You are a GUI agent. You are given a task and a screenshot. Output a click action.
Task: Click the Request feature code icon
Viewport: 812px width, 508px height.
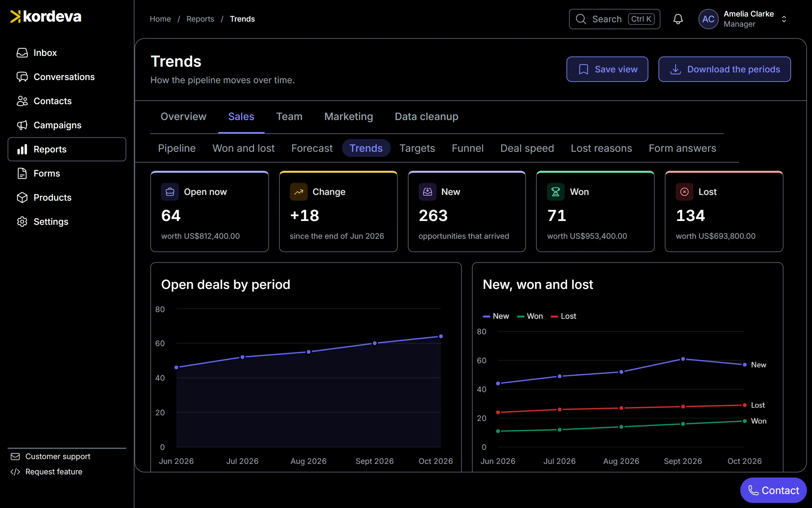(x=15, y=472)
